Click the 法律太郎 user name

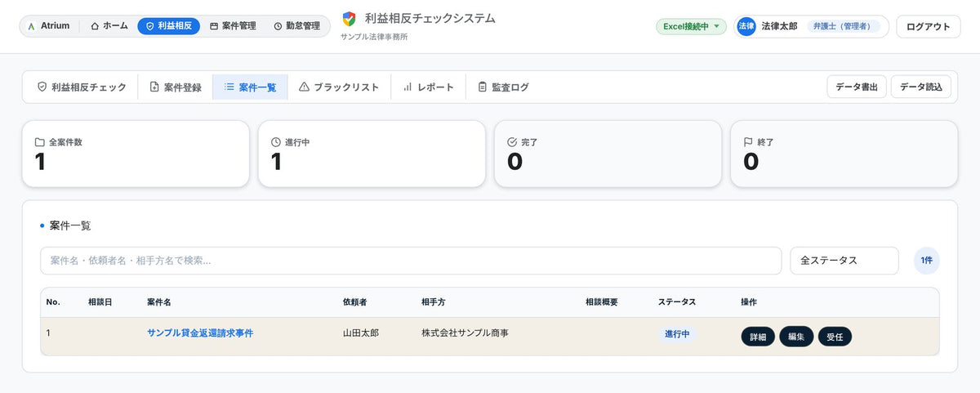click(779, 26)
